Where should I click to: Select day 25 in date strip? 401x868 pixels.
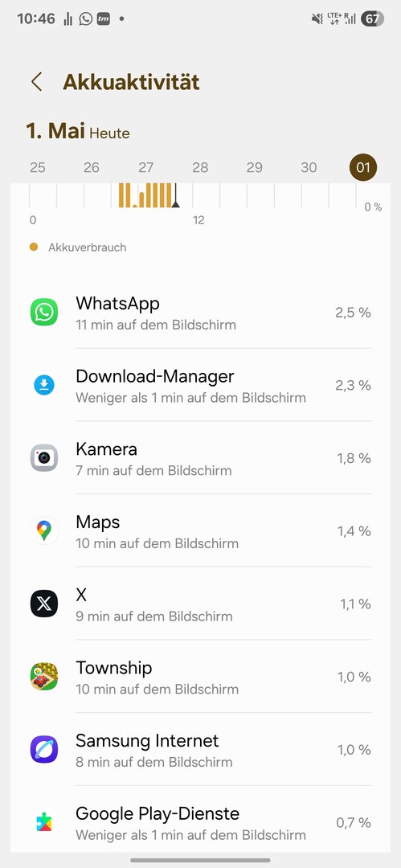[x=38, y=167]
